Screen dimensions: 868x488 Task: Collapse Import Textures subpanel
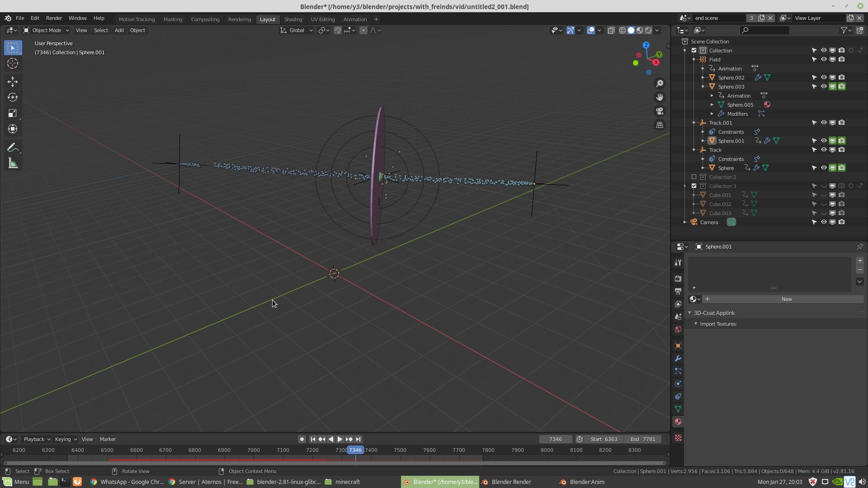pyautogui.click(x=696, y=324)
